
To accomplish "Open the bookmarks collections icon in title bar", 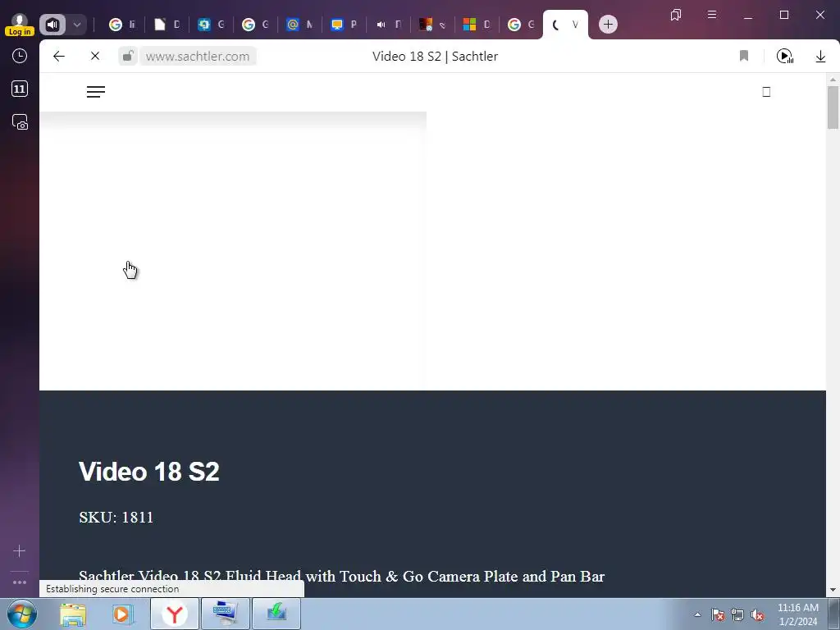I will coord(676,15).
